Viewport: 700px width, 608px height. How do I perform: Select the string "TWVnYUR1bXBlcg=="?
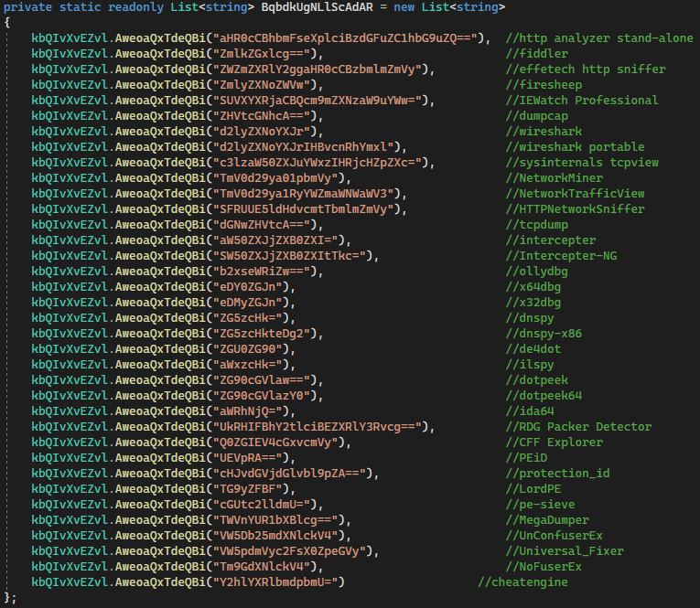pyautogui.click(x=275, y=520)
